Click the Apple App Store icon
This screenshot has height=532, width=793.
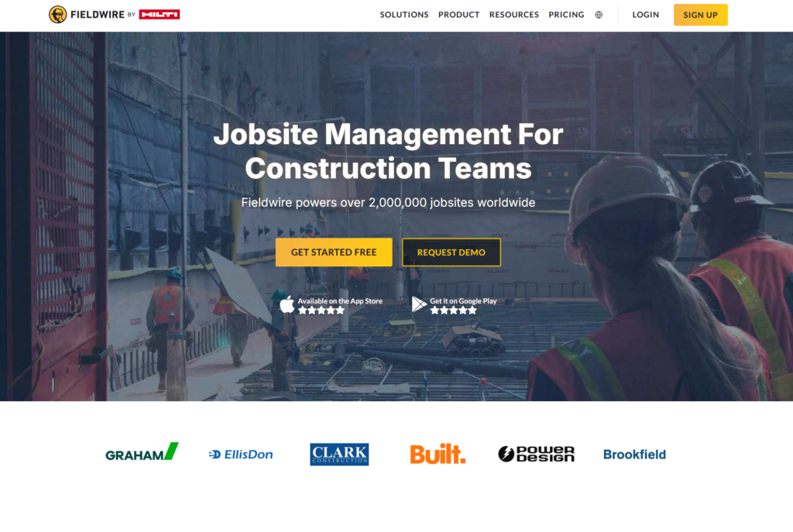(287, 304)
